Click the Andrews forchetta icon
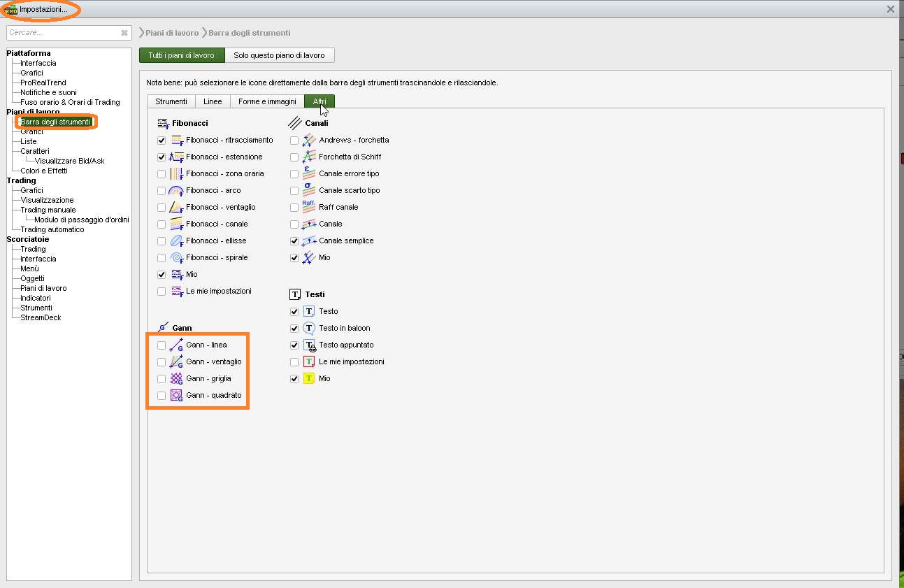Screen dimensions: 904x588 tap(309, 140)
